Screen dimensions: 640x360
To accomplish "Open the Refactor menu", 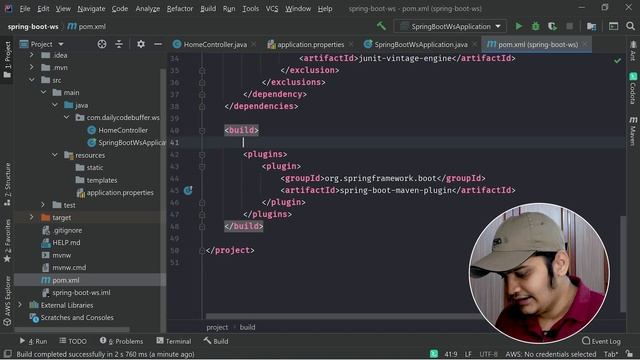I will (x=180, y=9).
